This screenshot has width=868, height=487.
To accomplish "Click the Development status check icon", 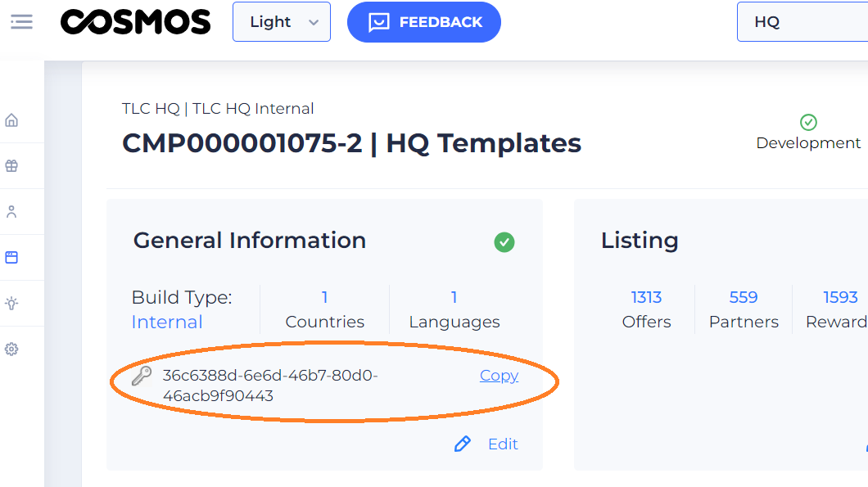I will (808, 123).
